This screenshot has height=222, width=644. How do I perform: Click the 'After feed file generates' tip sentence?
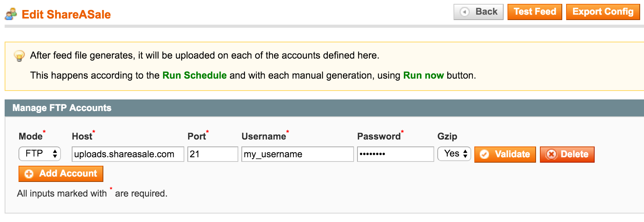point(205,55)
